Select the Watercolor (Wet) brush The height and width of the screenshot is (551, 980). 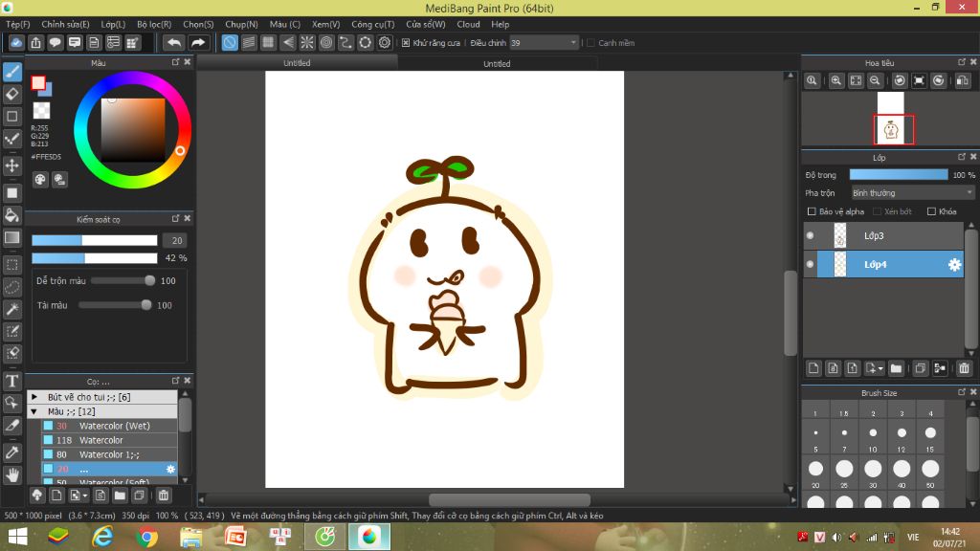109,426
